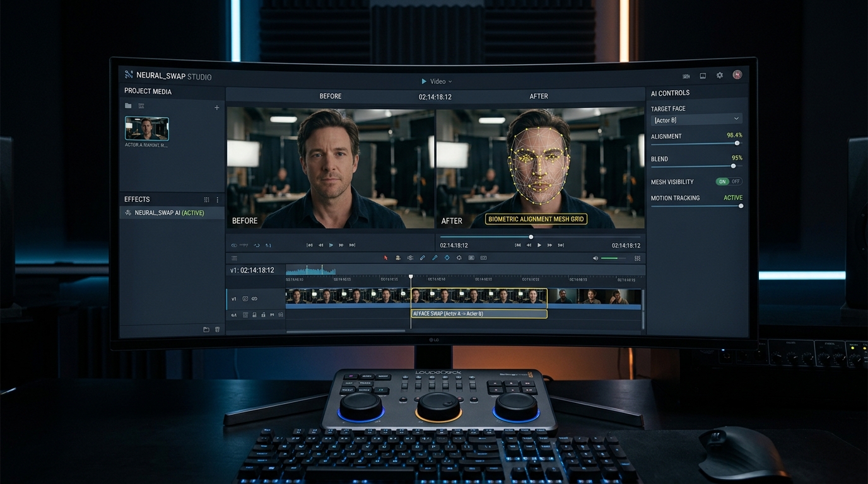Click the stamp tool in the timeline toolbar

pyautogui.click(x=398, y=258)
